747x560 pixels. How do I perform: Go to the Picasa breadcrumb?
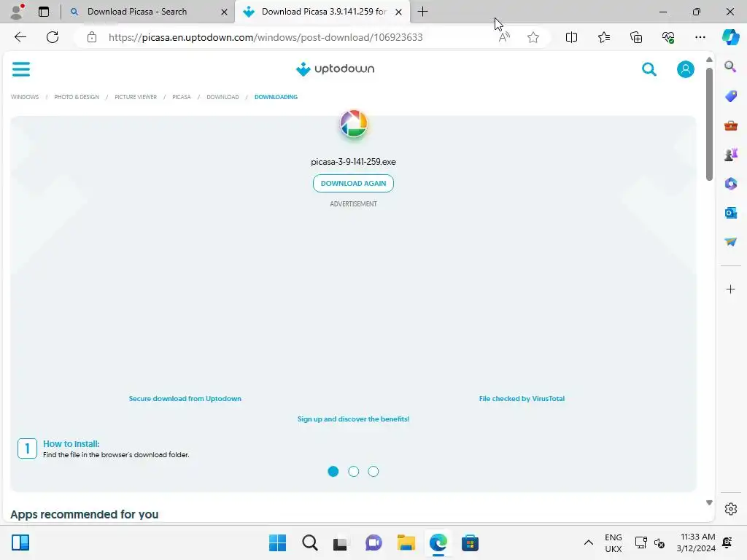click(x=182, y=97)
